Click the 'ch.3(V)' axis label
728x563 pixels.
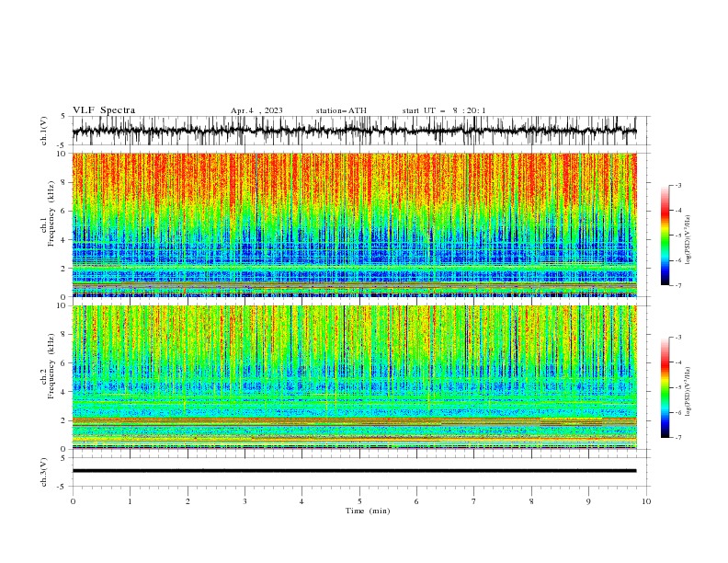[x=44, y=472]
